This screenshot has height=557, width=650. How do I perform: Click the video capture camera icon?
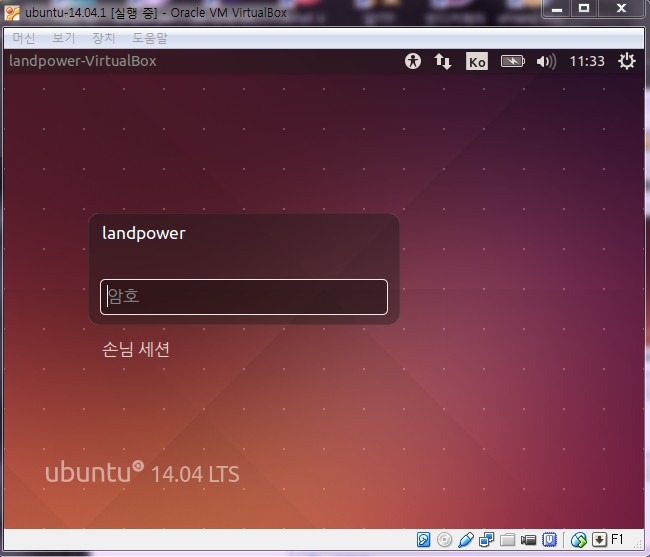(529, 540)
